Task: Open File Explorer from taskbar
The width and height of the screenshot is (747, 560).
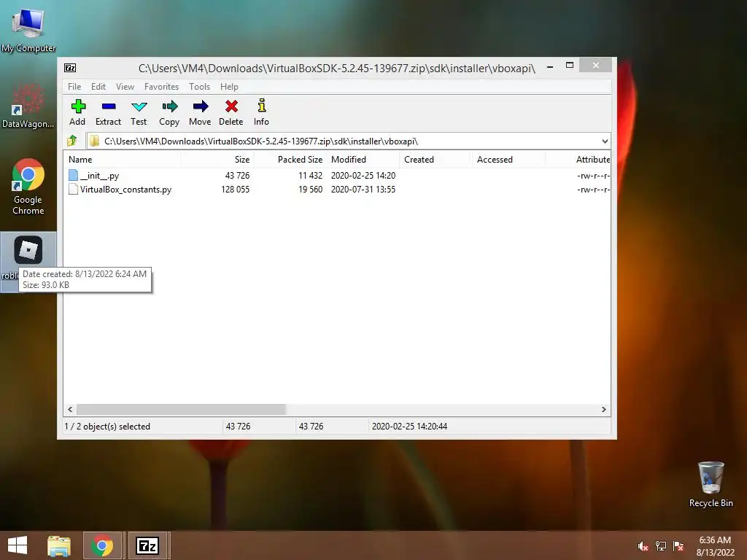Action: click(x=59, y=545)
